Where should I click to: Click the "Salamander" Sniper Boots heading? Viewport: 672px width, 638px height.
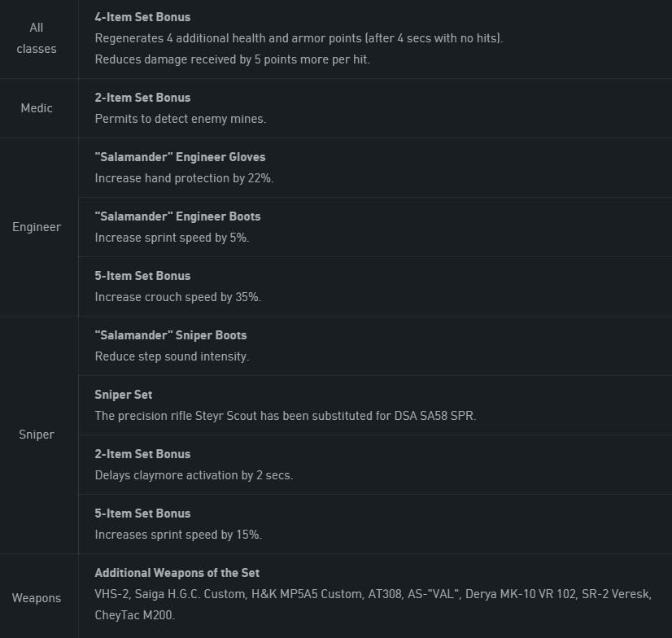coord(171,335)
